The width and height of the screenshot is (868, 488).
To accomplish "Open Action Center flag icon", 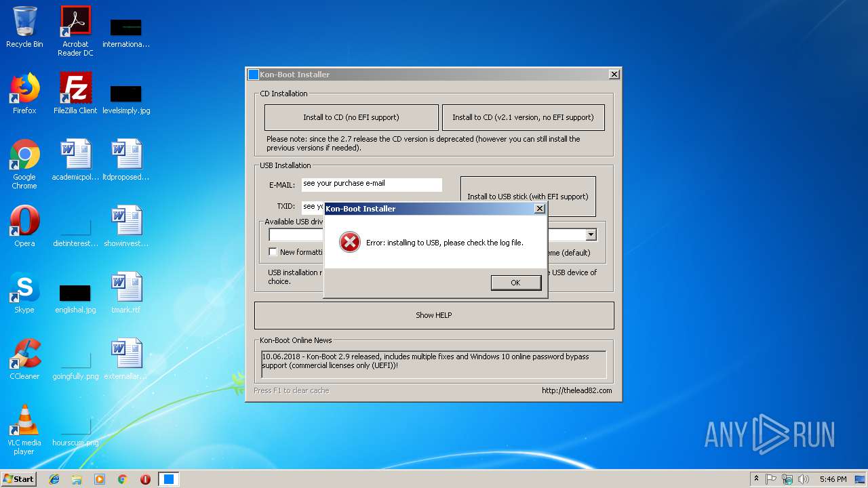I will tap(771, 479).
